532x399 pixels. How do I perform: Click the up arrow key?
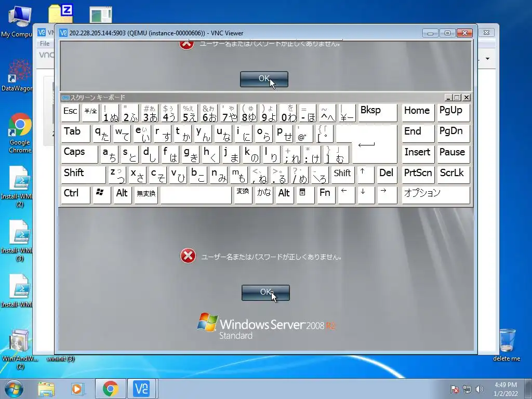(365, 175)
